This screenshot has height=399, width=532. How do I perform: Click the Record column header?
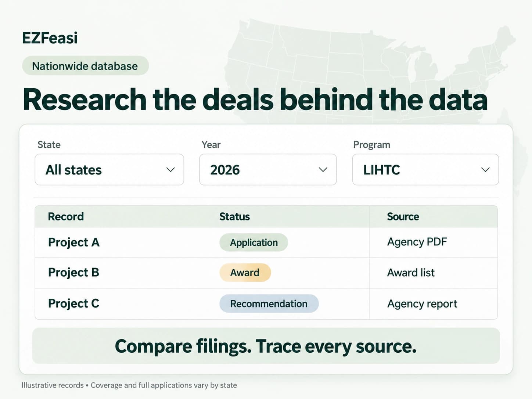pos(66,216)
